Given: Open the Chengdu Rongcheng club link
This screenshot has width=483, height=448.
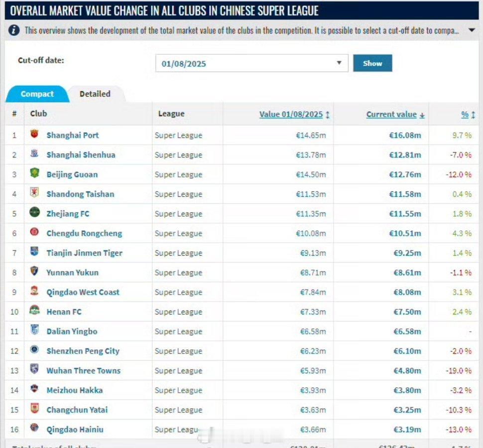Looking at the screenshot, I should click(85, 233).
